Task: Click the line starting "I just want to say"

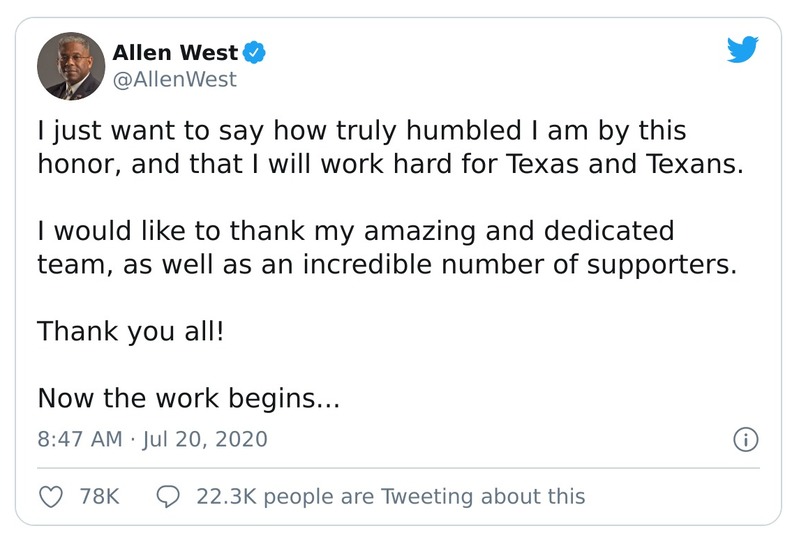Action: (361, 132)
